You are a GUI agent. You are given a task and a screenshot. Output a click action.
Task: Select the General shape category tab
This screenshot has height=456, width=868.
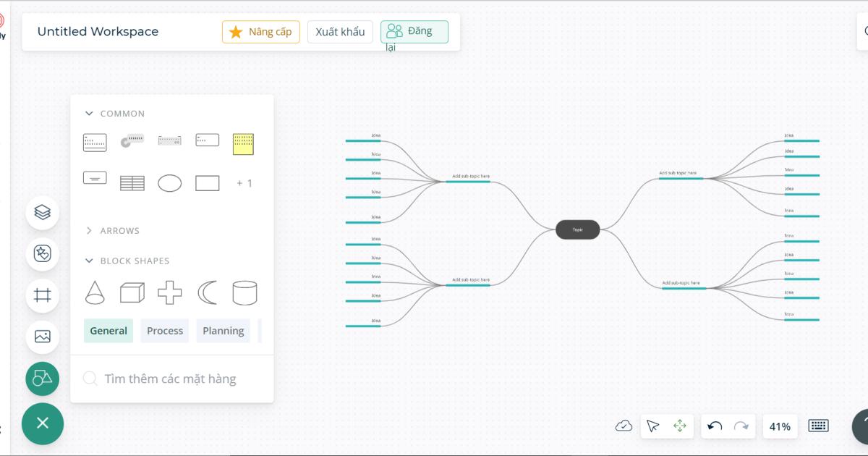pyautogui.click(x=109, y=331)
